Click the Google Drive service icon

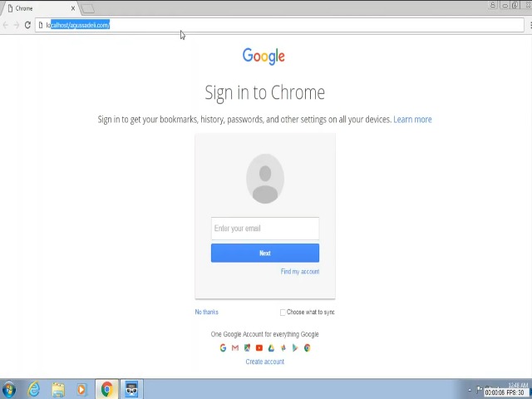point(272,347)
